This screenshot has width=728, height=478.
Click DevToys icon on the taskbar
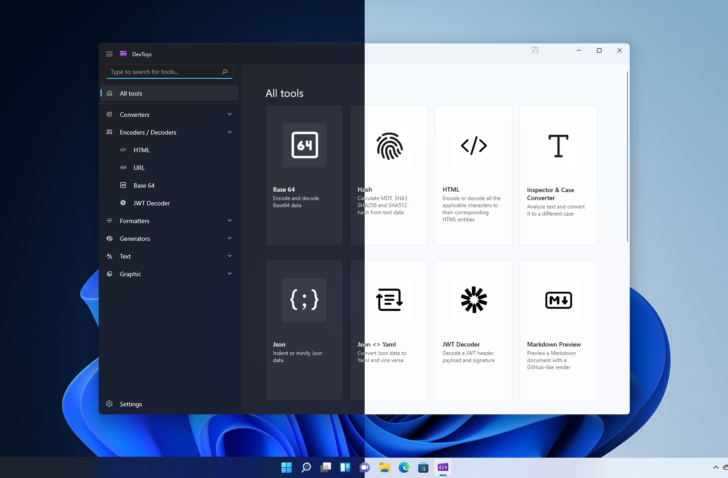(443, 467)
